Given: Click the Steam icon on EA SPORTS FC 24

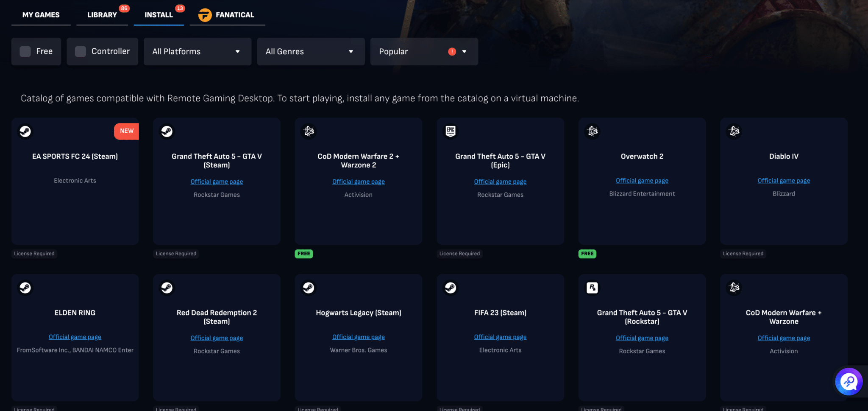Looking at the screenshot, I should (x=25, y=131).
